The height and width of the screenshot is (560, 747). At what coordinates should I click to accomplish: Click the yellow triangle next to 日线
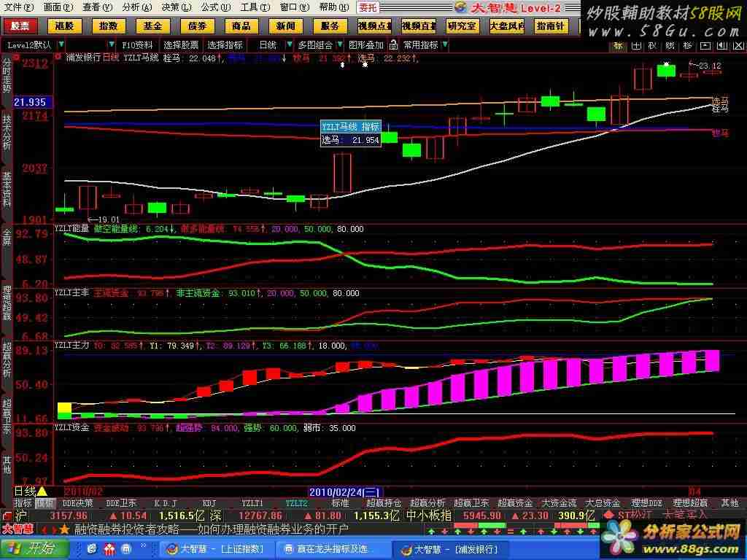pyautogui.click(x=42, y=491)
